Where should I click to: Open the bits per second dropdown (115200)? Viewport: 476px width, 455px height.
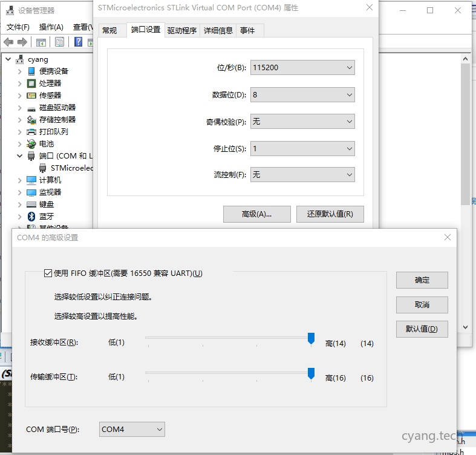coord(302,67)
